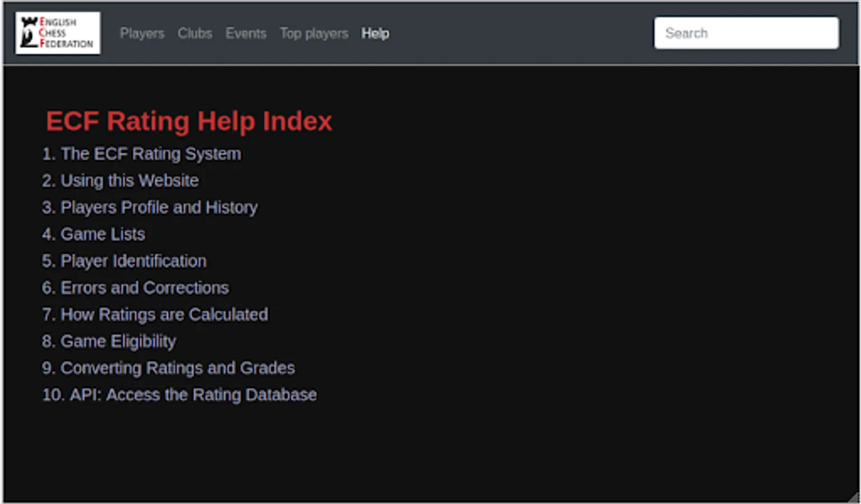Open the Players page

142,34
